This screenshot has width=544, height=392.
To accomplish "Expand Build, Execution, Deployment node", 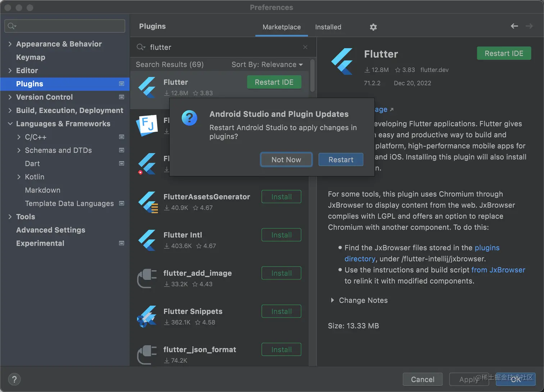I will point(10,110).
